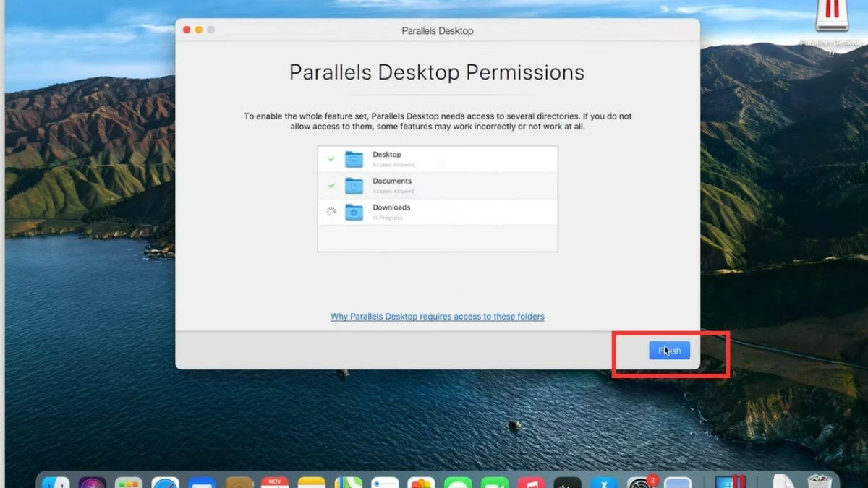
Task: Minimize the Parallels Desktop window
Action: 199,30
